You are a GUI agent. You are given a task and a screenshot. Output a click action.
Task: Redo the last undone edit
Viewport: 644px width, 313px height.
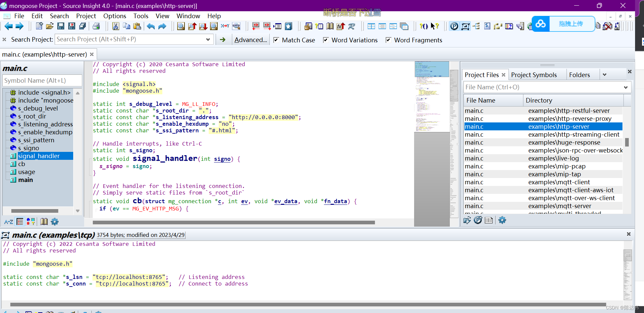[x=162, y=26]
